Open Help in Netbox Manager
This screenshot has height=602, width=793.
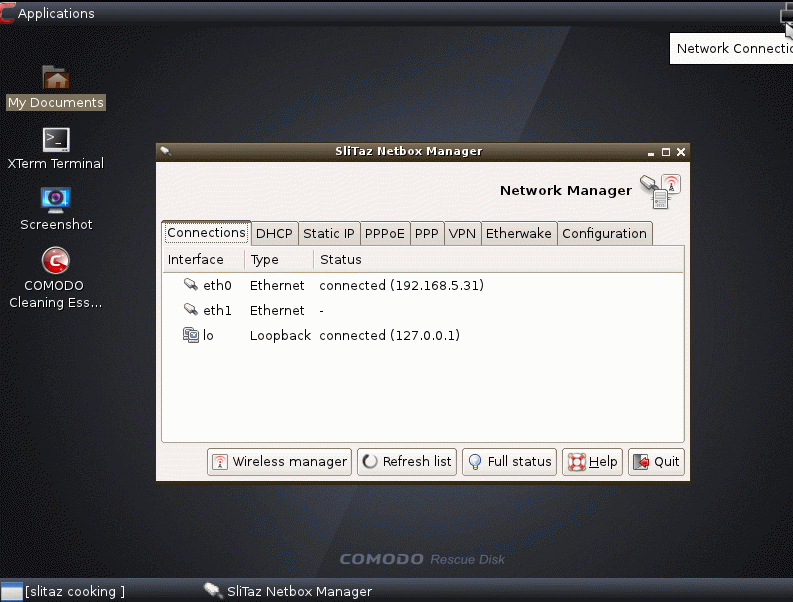coord(592,462)
